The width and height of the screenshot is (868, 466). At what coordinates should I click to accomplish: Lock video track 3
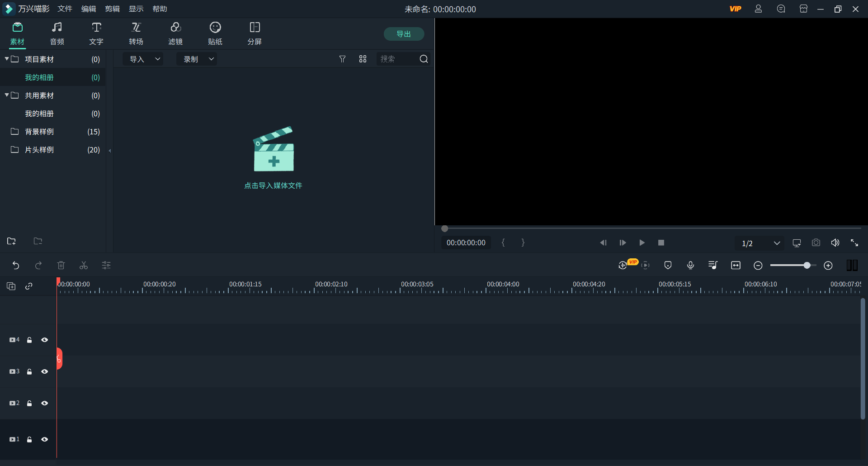(x=29, y=372)
